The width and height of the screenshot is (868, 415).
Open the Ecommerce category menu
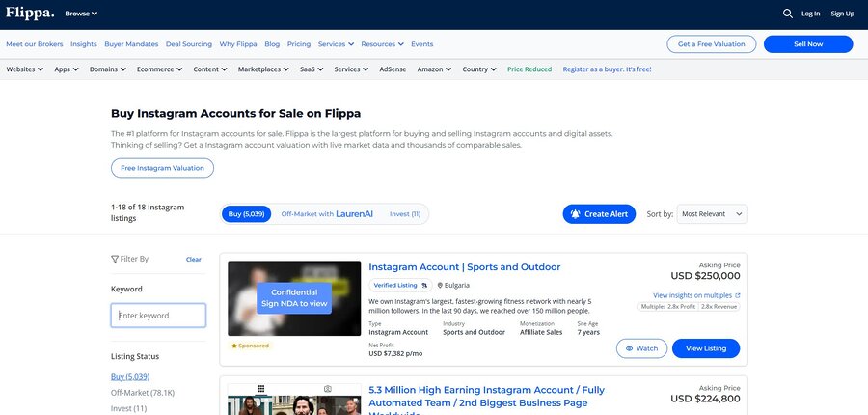click(159, 69)
